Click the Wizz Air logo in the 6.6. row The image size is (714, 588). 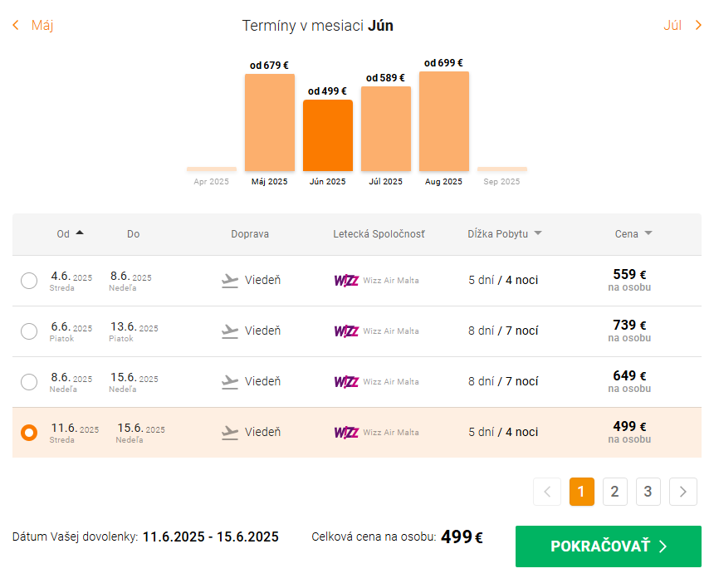pyautogui.click(x=346, y=331)
